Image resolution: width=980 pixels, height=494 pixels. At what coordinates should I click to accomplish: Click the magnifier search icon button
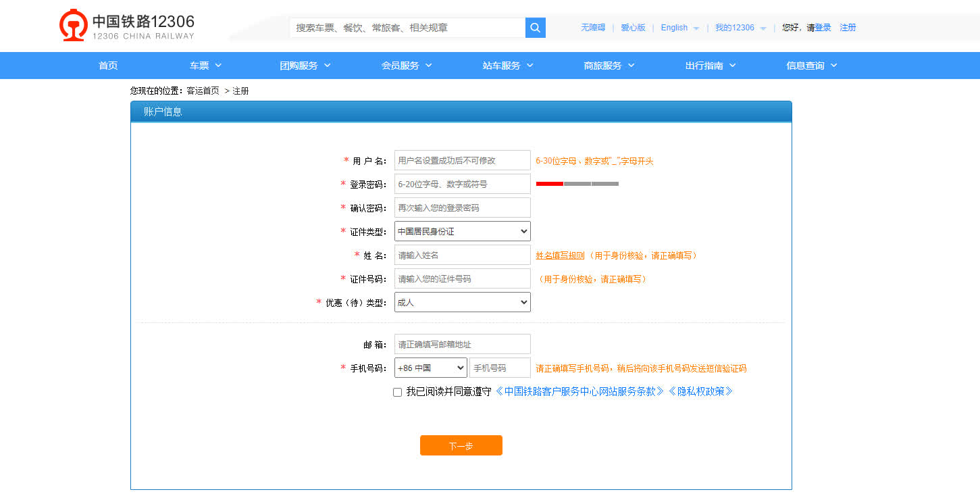click(535, 28)
